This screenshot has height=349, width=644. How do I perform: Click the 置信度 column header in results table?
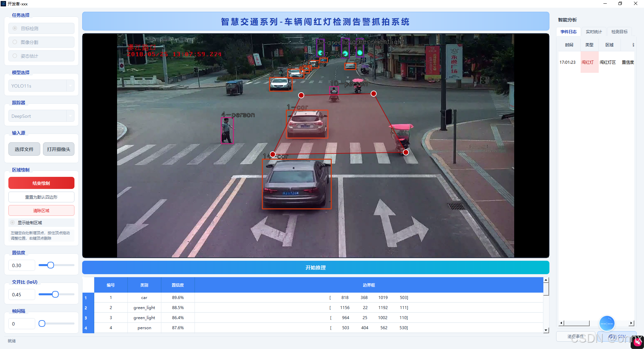pos(178,285)
